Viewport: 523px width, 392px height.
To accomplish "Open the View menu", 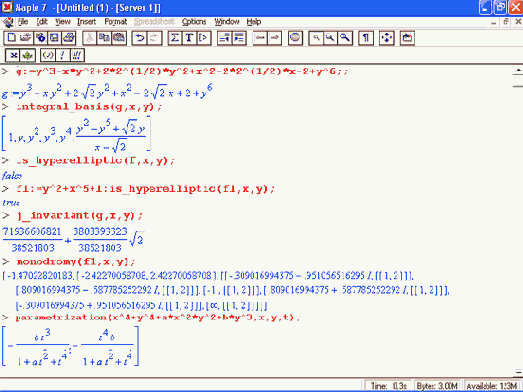I will click(63, 22).
